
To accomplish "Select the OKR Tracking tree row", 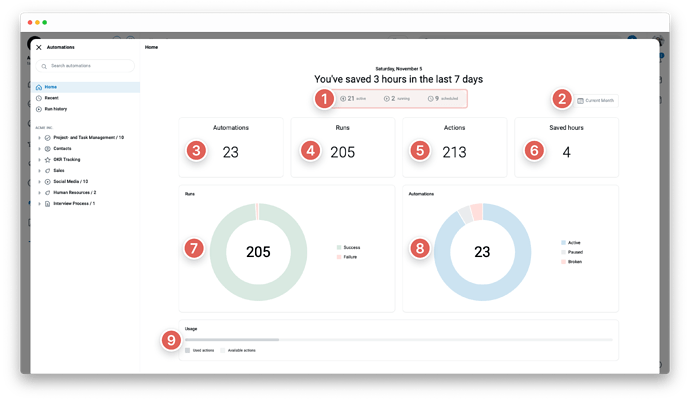I will pos(86,160).
